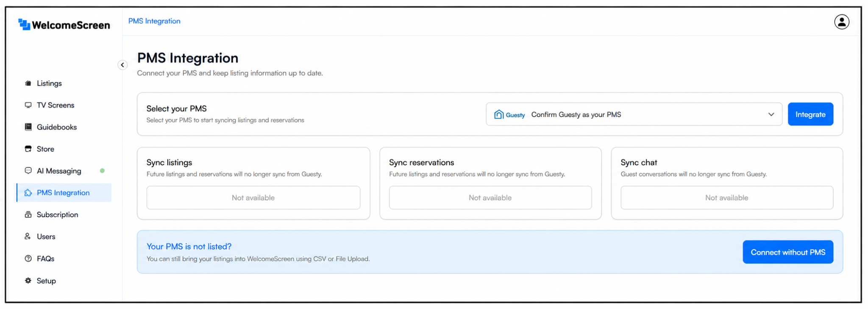Click Not available under Sync reservations

click(x=490, y=198)
